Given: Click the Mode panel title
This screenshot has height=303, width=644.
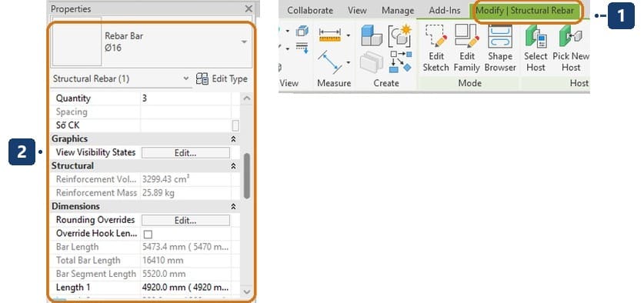Looking at the screenshot, I should [469, 83].
